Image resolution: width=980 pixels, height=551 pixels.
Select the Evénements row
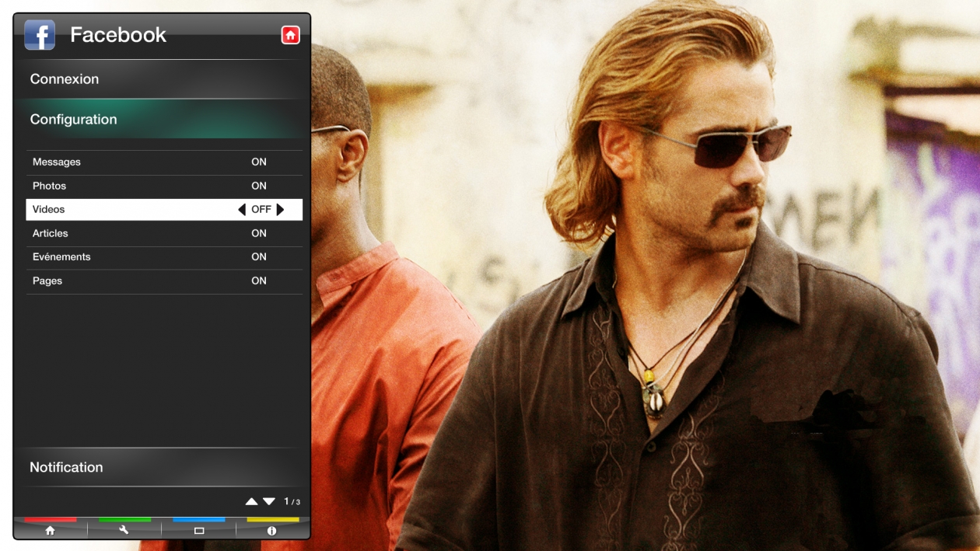(x=61, y=256)
